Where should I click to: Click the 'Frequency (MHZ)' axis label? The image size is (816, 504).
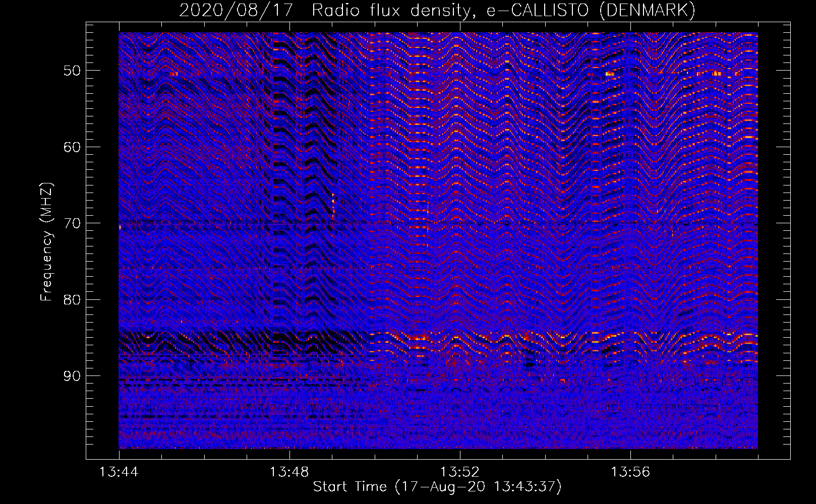(46, 242)
